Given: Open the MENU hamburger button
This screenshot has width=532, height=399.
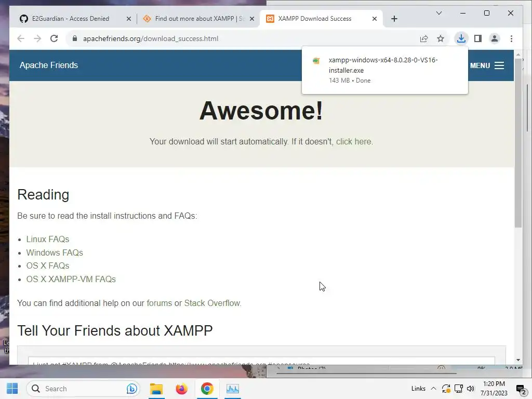Looking at the screenshot, I should pos(487,65).
